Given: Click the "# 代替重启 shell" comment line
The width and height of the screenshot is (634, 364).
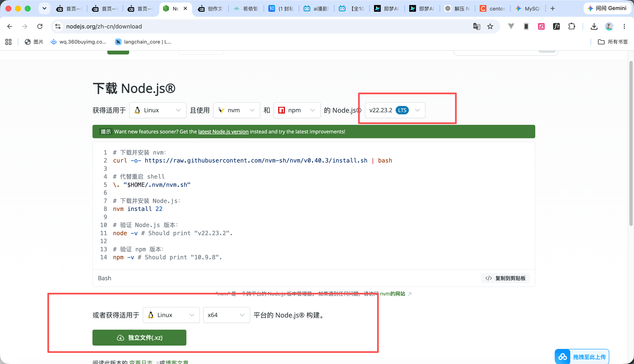Looking at the screenshot, I should [139, 177].
